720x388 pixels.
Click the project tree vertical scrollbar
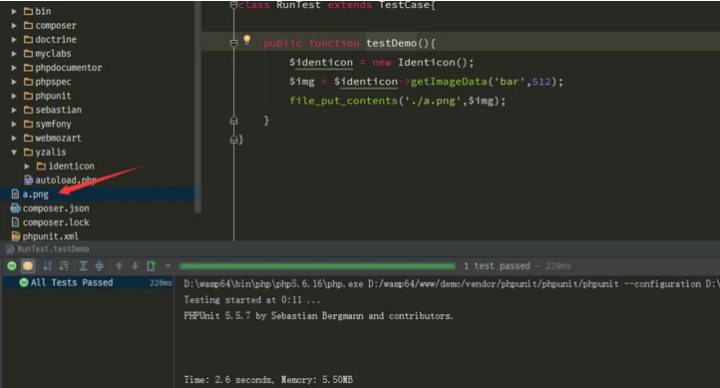coord(198,107)
